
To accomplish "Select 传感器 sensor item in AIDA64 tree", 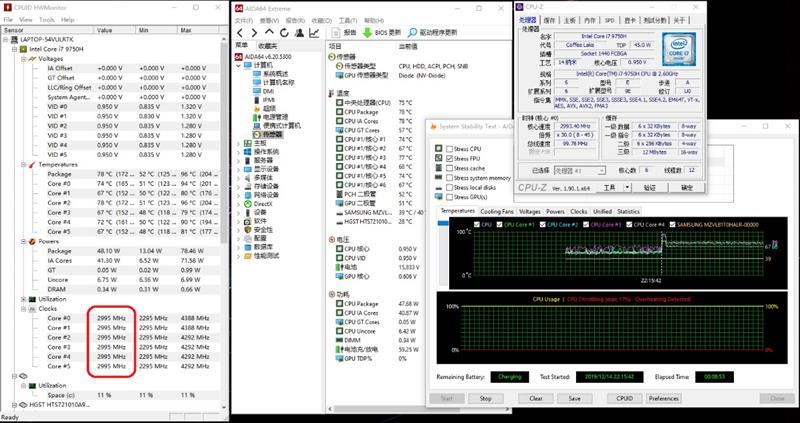I will (x=267, y=134).
